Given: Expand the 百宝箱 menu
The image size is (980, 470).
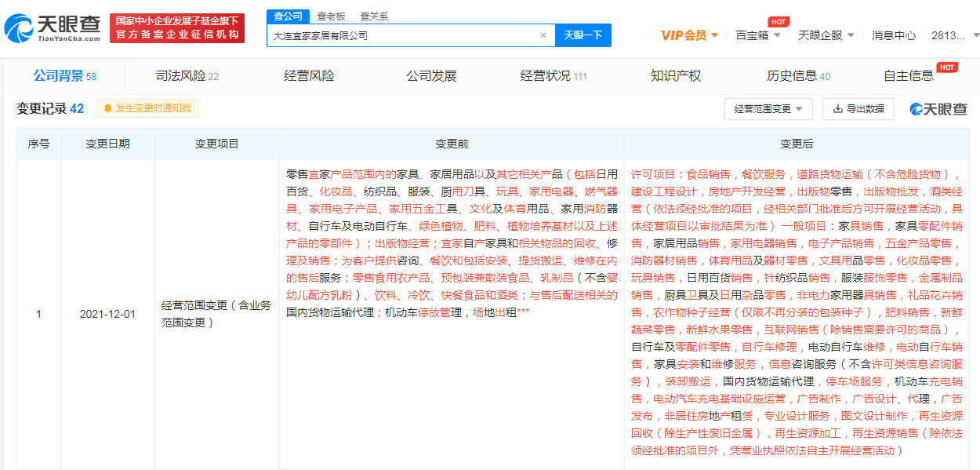Looking at the screenshot, I should click(x=757, y=35).
